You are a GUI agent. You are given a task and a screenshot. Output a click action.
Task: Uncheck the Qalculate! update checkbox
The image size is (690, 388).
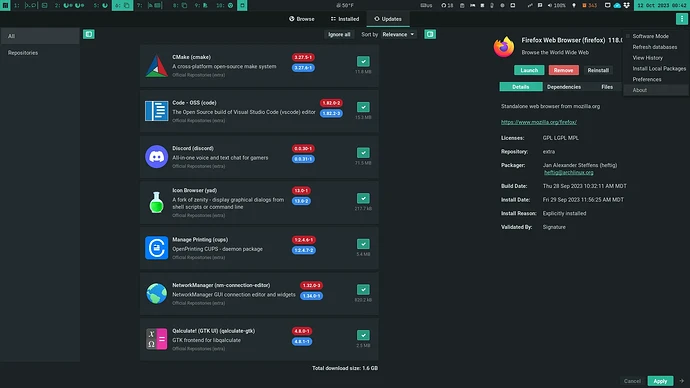[x=363, y=335]
